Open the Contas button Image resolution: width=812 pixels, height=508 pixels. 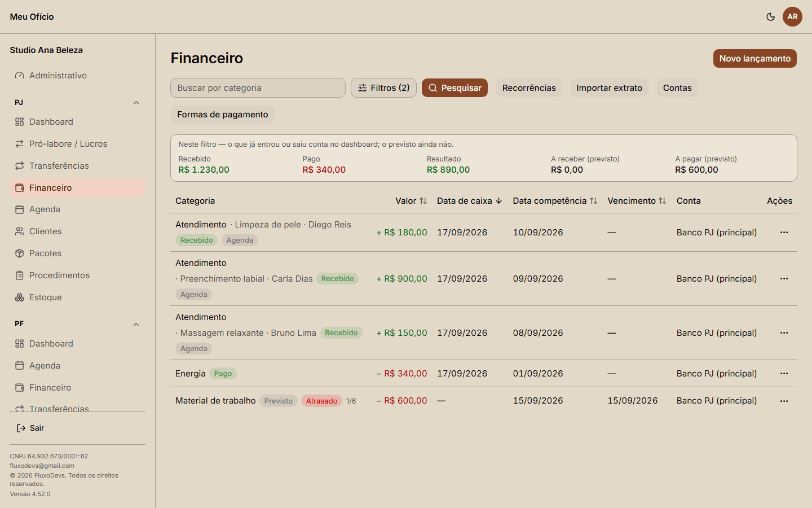tap(677, 88)
